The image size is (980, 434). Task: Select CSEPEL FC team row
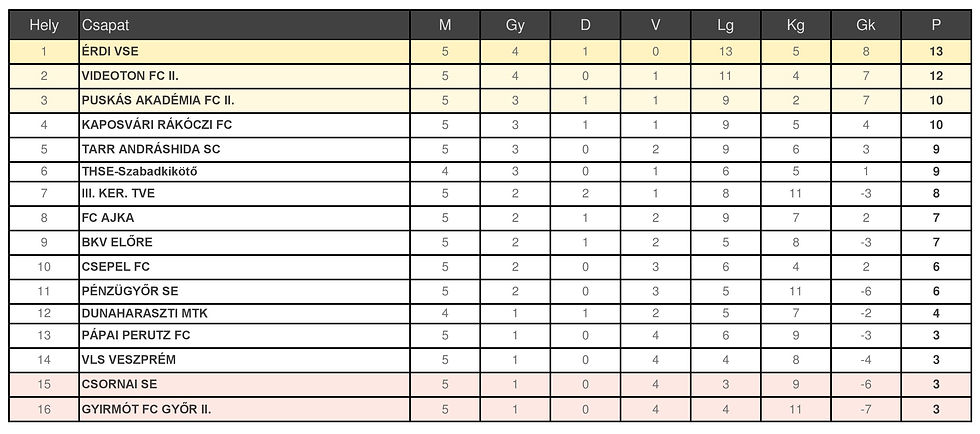pos(115,267)
